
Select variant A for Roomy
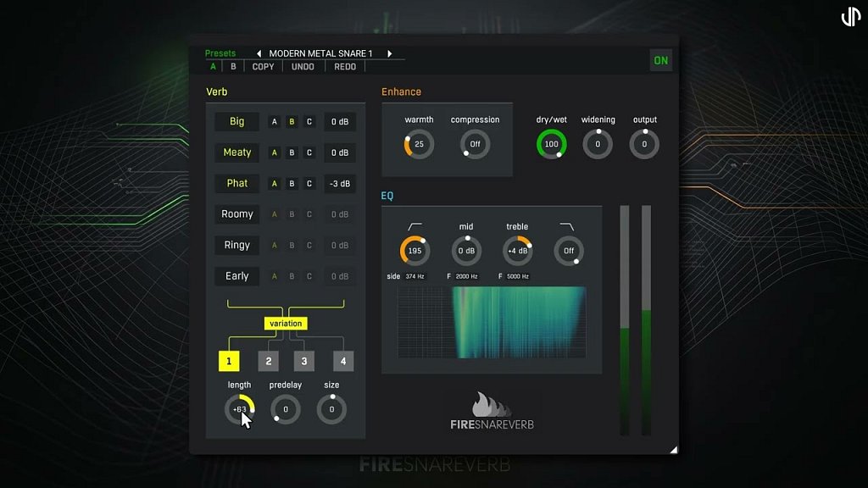click(274, 214)
